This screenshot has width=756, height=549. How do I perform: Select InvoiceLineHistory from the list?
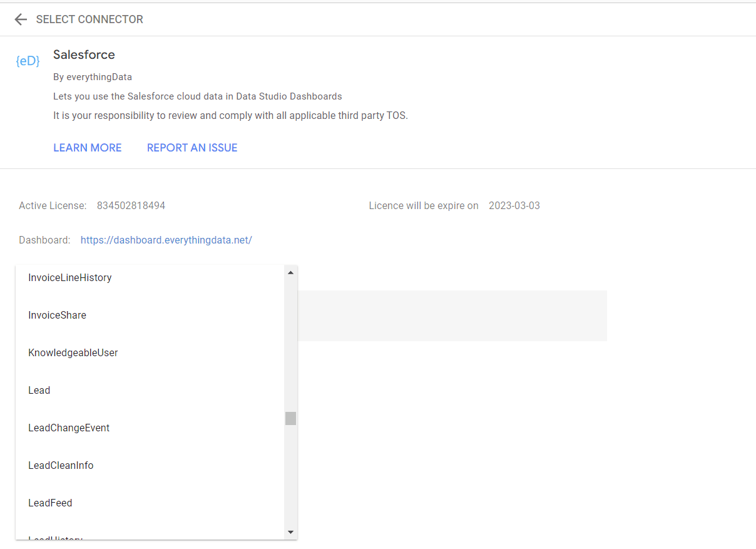click(x=70, y=277)
